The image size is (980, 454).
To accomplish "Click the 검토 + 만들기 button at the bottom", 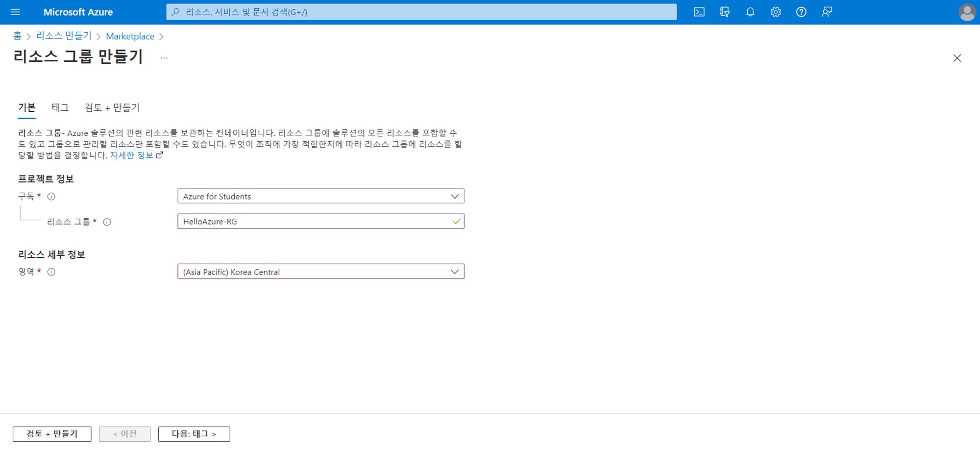I will click(x=52, y=434).
